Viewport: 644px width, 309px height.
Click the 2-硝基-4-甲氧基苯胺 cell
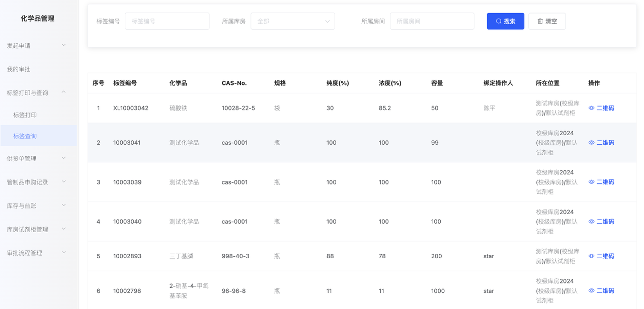click(189, 290)
